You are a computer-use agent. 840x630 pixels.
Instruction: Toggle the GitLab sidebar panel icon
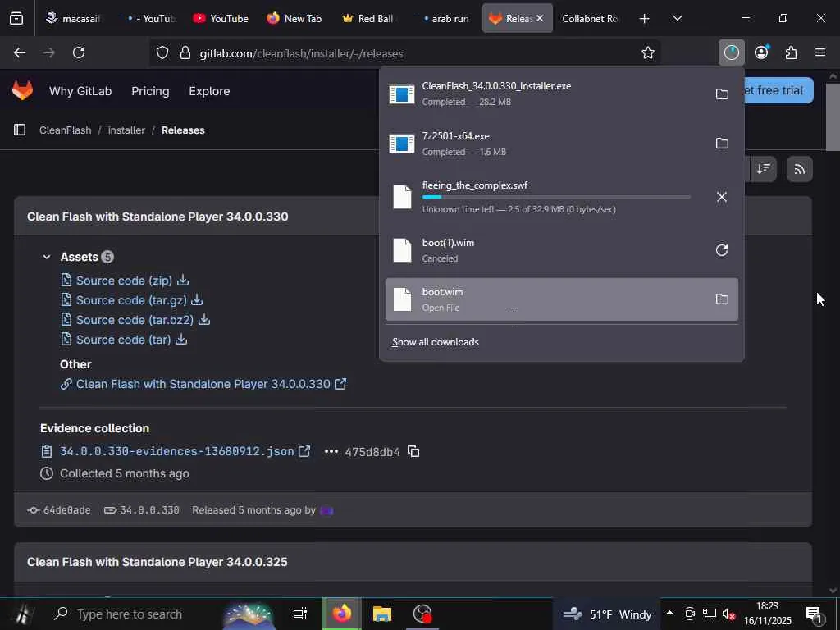[20, 130]
